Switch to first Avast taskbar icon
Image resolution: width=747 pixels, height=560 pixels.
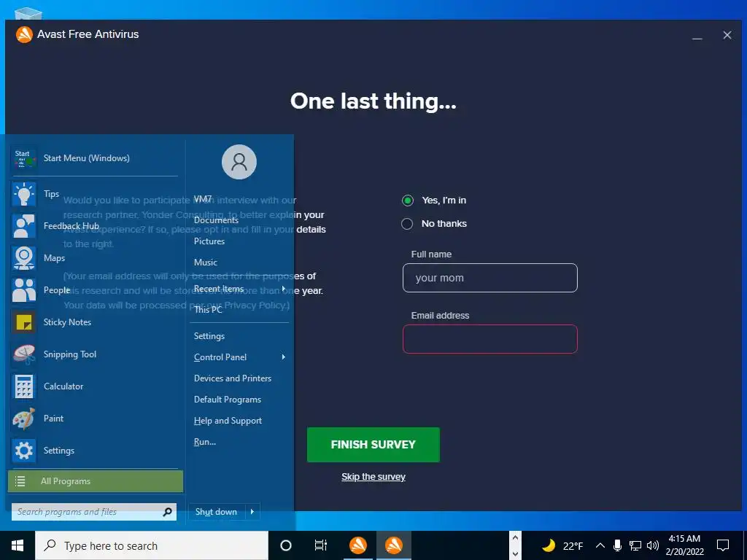tap(357, 545)
